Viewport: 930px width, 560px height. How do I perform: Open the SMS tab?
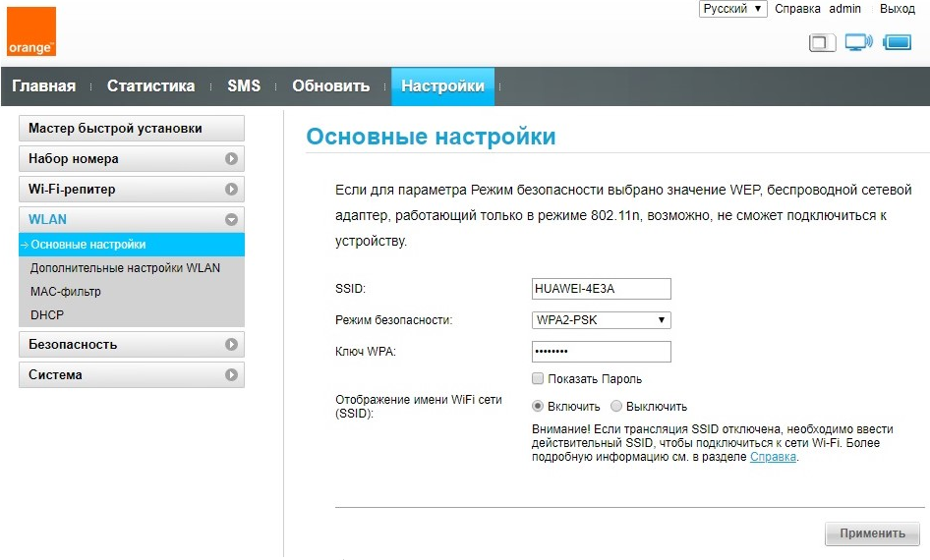[244, 86]
